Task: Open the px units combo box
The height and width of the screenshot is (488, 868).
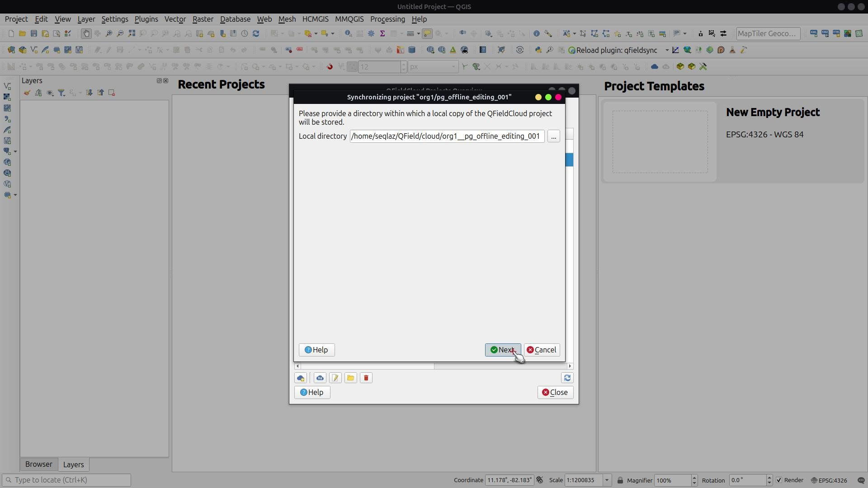Action: point(433,67)
